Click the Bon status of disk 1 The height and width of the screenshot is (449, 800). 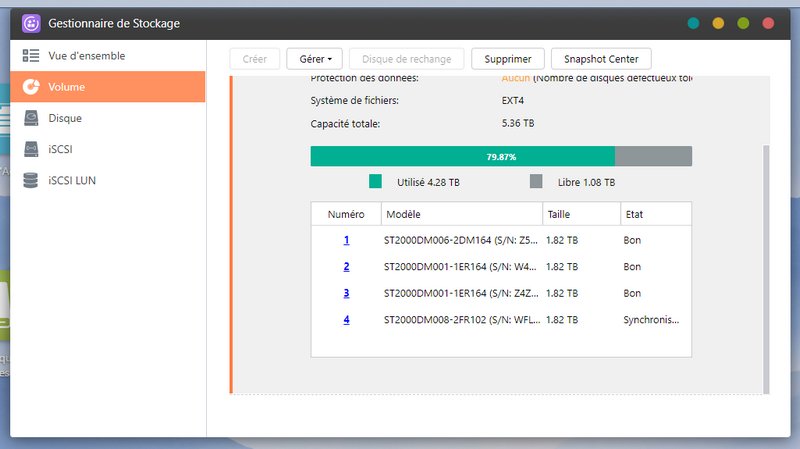point(632,240)
